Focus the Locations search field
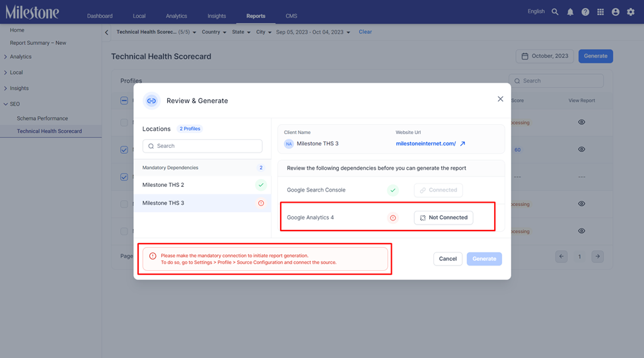The image size is (644, 358). 203,146
